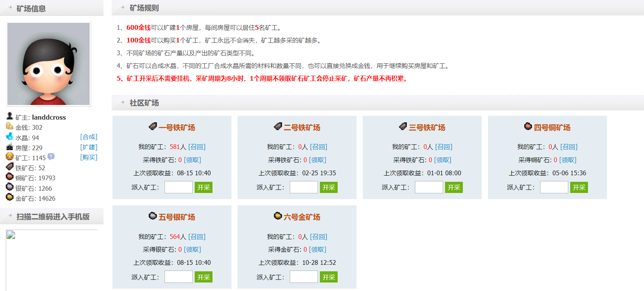644x291 pixels.
Task: Click the miner face icon beside 矿工
Action: coord(10,156)
